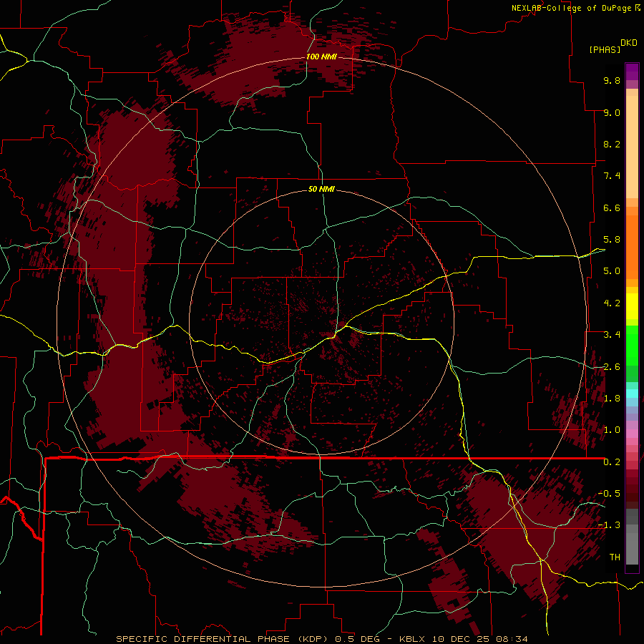Click the 3.4 scale value
The image size is (644, 644).
click(612, 335)
